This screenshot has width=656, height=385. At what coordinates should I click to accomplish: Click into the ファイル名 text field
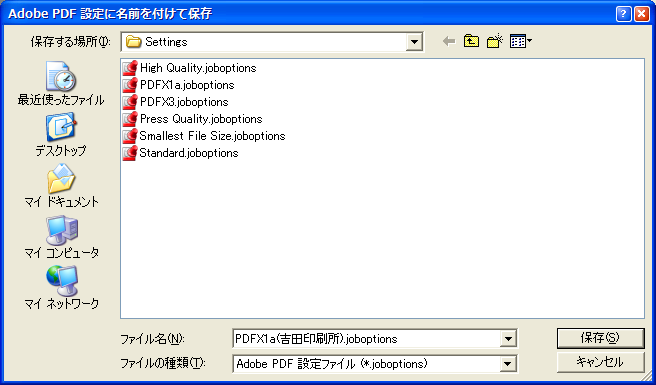coord(366,339)
